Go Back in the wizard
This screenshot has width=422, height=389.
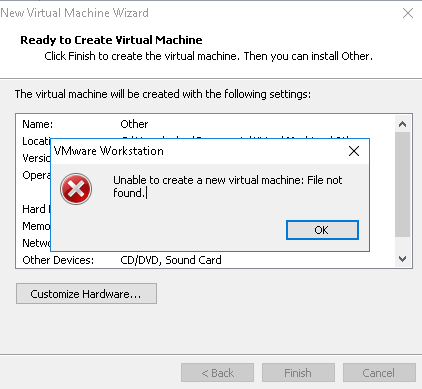pos(217,373)
